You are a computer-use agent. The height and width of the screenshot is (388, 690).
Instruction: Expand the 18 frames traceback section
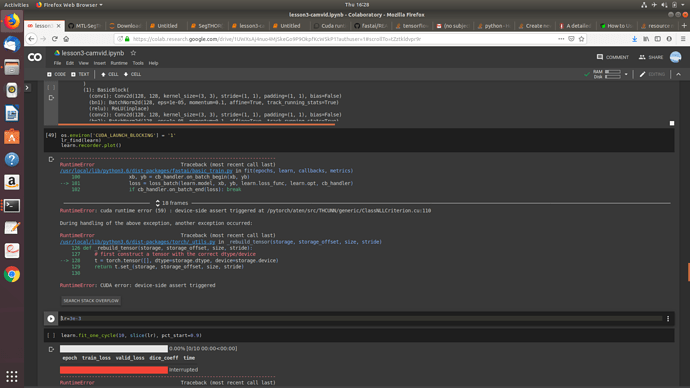pos(172,203)
